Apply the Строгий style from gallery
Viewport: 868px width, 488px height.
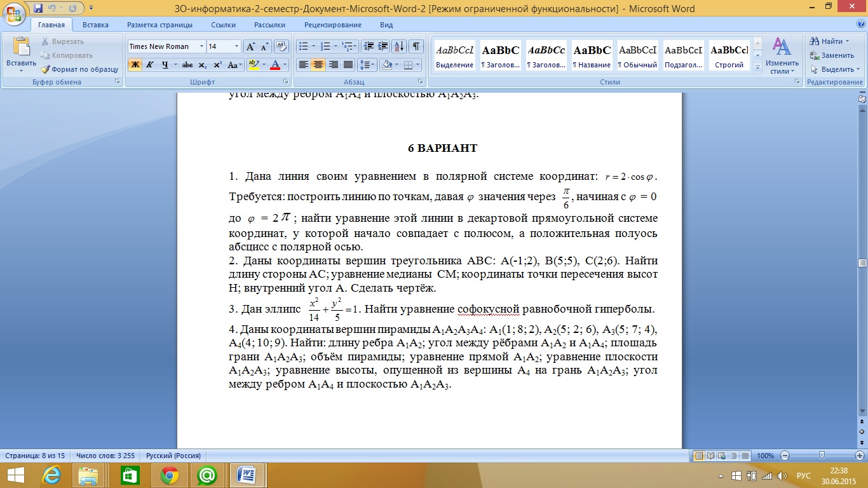(729, 56)
